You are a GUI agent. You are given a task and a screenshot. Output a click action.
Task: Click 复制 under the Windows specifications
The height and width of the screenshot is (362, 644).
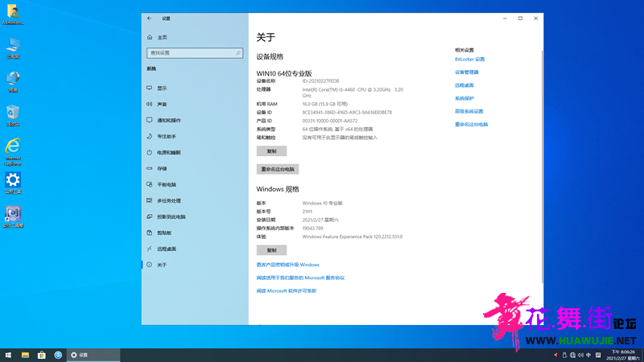[271, 250]
